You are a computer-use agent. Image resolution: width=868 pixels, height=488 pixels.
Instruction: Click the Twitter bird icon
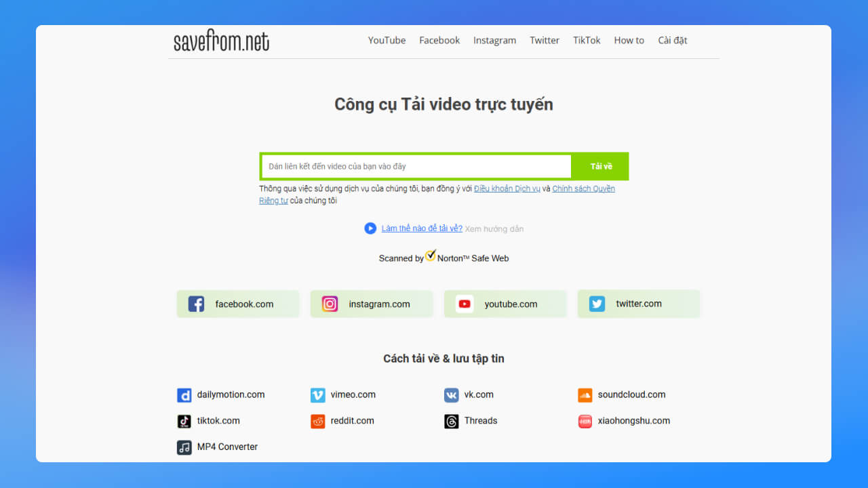(x=597, y=304)
